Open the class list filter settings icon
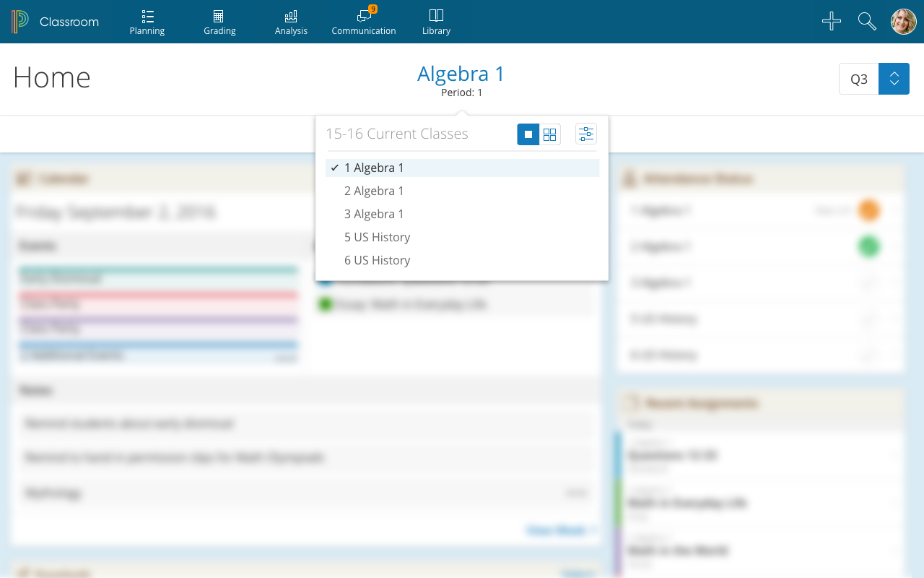The width and height of the screenshot is (924, 578). 585,134
